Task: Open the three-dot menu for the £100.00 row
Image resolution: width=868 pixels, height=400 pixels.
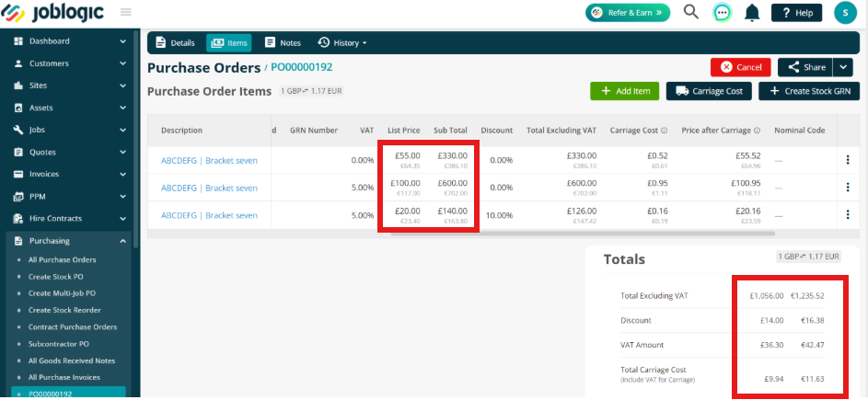Action: click(x=848, y=187)
